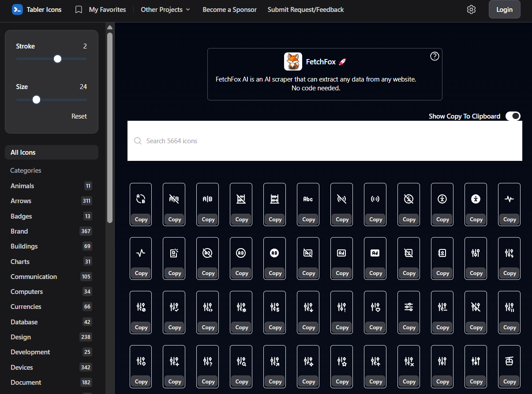532x394 pixels.
Task: Select the crossed-out abacus icon
Action: [241, 199]
